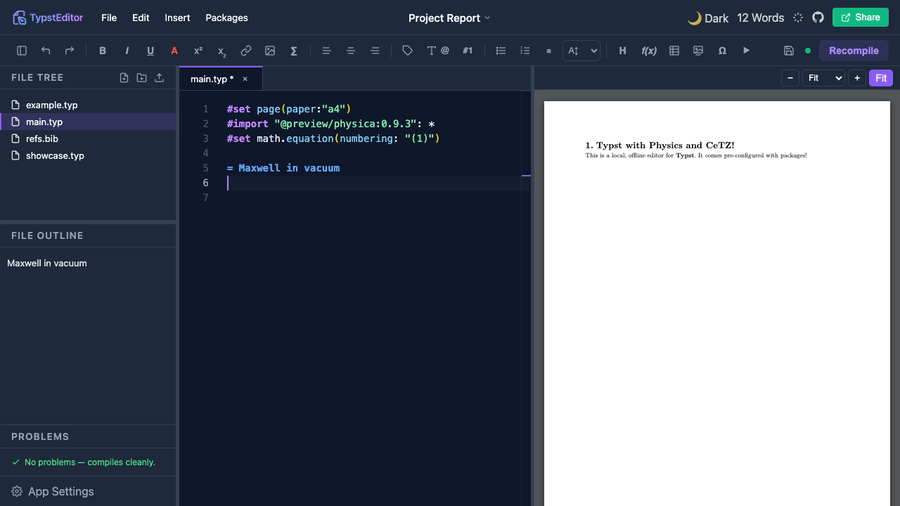Toggle the sidebar panel icon
The width and height of the screenshot is (900, 506).
tap(22, 50)
